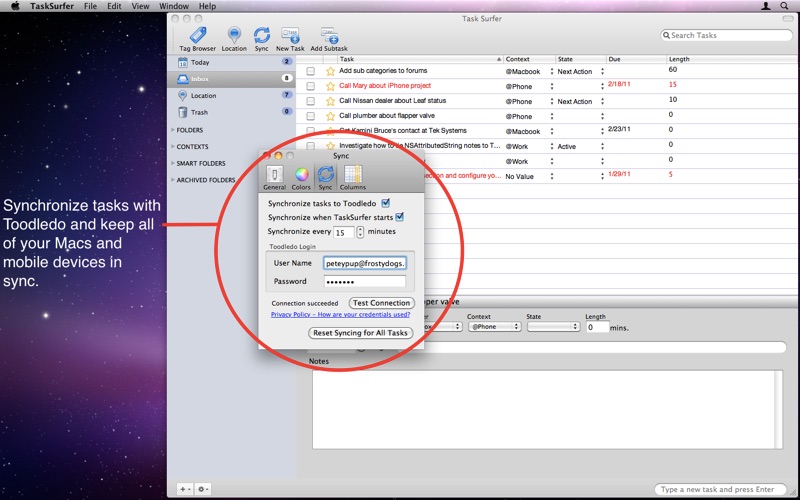Click the Location toolbar icon

click(x=234, y=39)
